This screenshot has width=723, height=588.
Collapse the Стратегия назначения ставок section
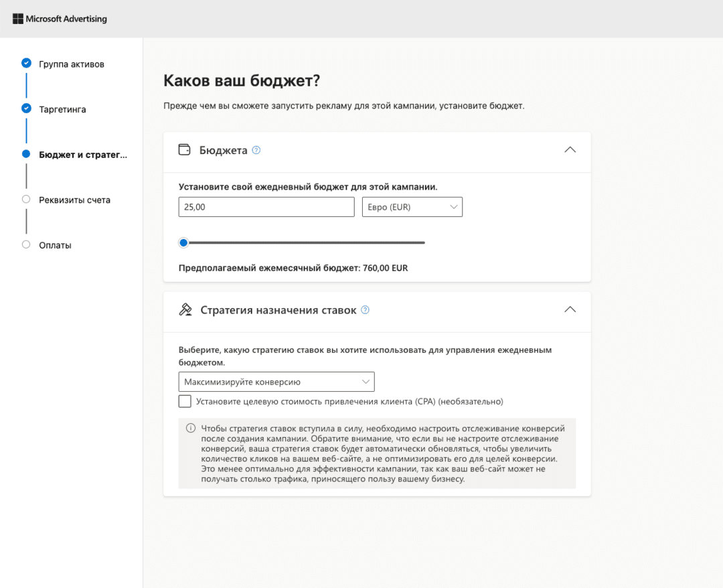coord(570,309)
